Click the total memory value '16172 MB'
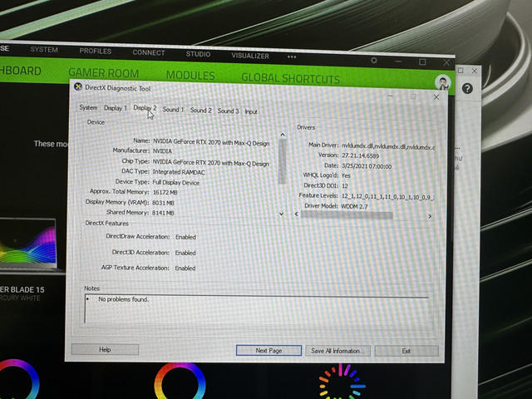This screenshot has width=532, height=399. (x=165, y=192)
